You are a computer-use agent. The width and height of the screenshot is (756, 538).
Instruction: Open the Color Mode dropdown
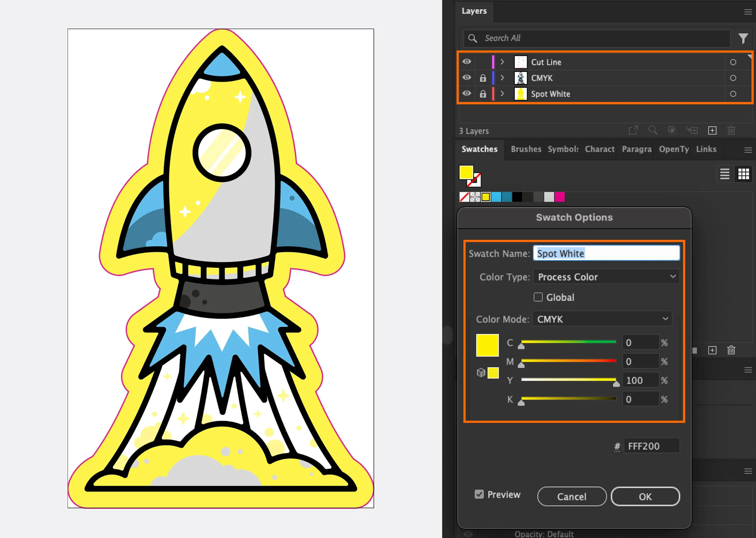(602, 319)
